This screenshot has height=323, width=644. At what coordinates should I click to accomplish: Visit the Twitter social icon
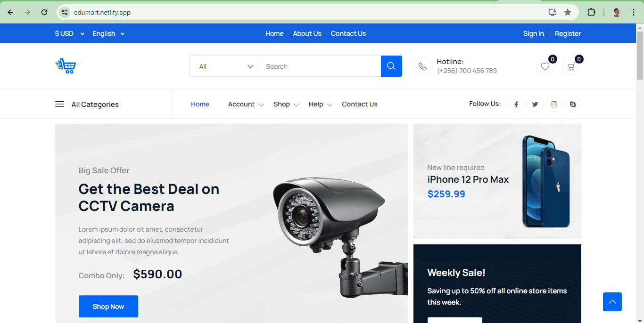(x=535, y=104)
